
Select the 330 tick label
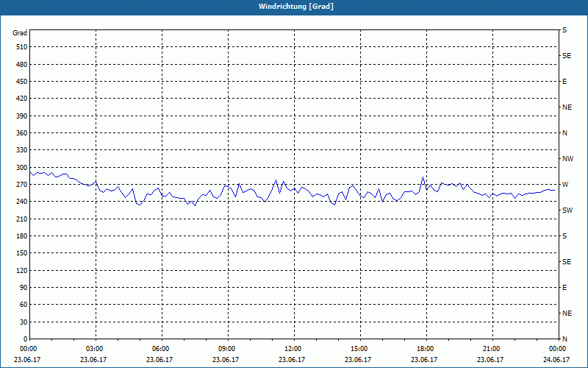pyautogui.click(x=22, y=150)
